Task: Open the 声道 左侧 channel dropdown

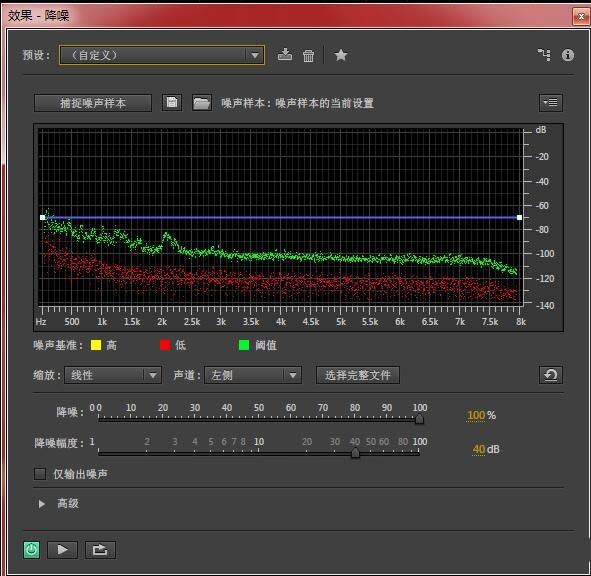Action: coord(253,375)
